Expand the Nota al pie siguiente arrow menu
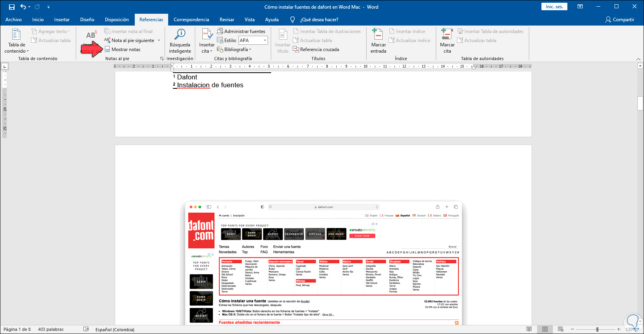Viewport: 644px width, 334px height. 159,40
